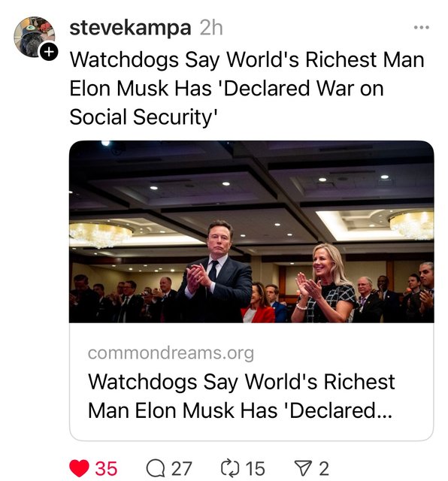Viewport: 448px width, 481px height.
Task: Share the post with the paper plane icon
Action: click(x=304, y=468)
